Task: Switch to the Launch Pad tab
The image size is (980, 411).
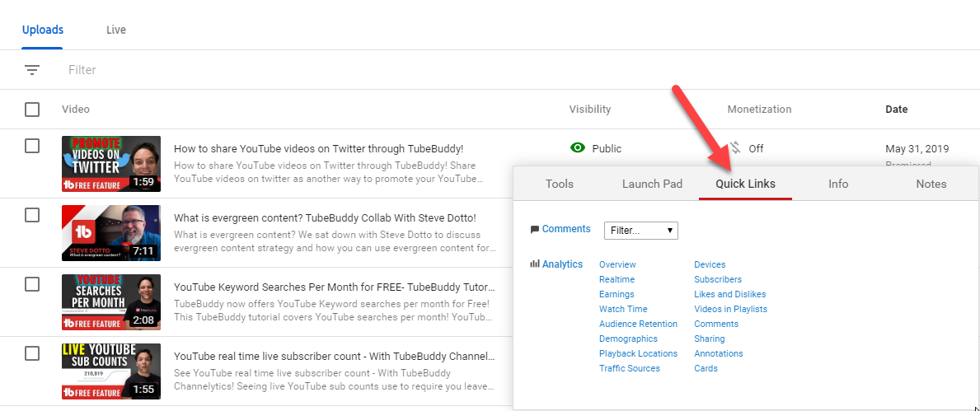Action: 652,184
